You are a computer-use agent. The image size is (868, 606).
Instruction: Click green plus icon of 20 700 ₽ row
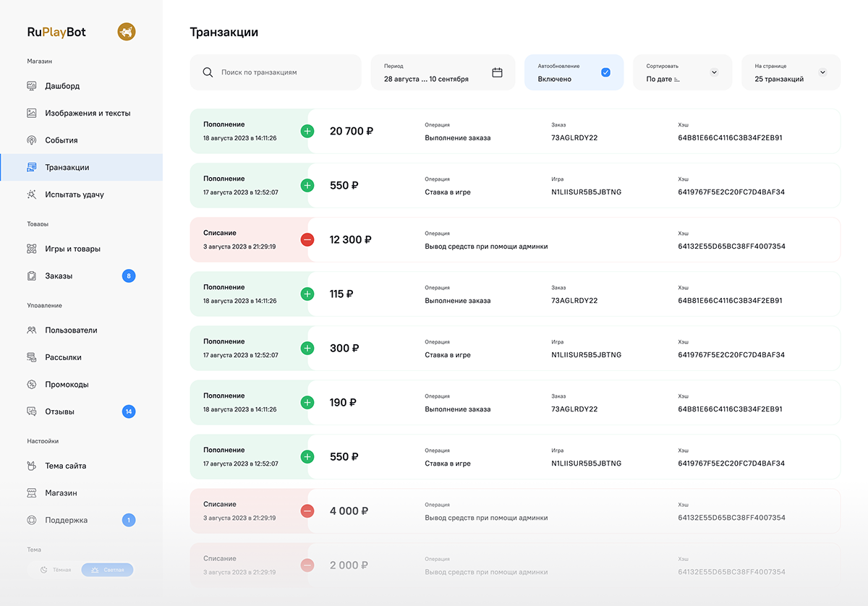click(307, 131)
